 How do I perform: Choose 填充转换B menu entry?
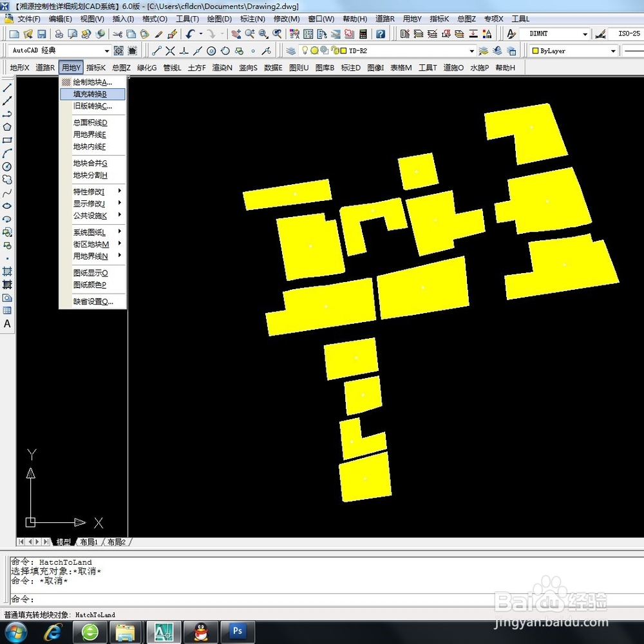(x=93, y=94)
